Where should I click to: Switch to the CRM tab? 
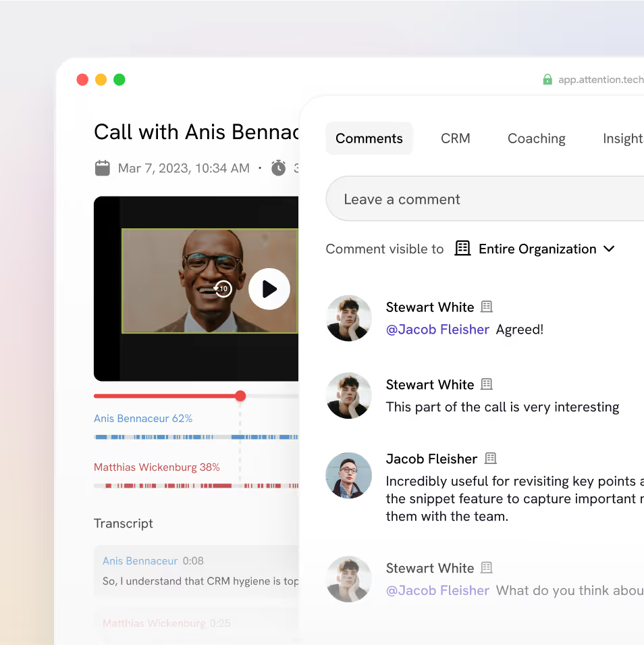455,138
